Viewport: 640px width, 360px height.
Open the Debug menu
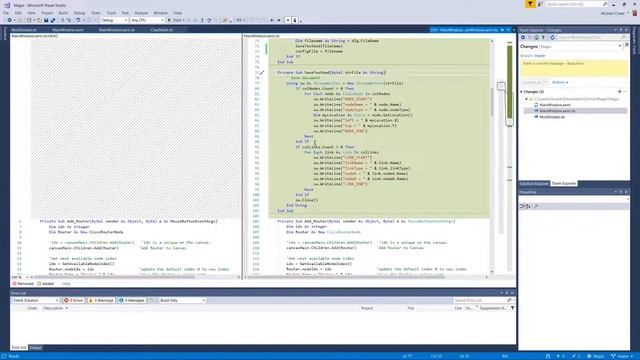(79, 13)
